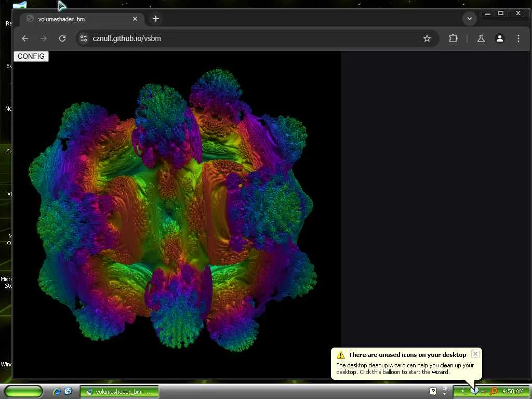View site information icon in address bar

coord(84,38)
